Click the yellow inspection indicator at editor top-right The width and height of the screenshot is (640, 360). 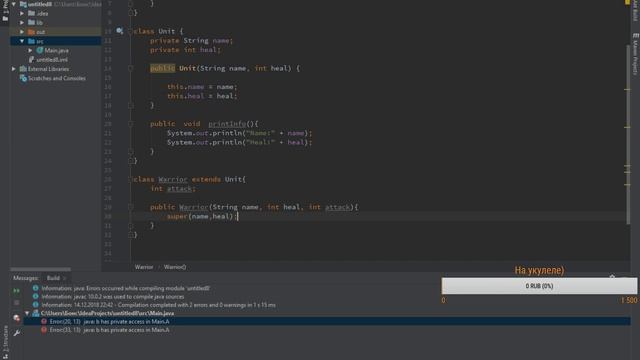(x=627, y=2)
